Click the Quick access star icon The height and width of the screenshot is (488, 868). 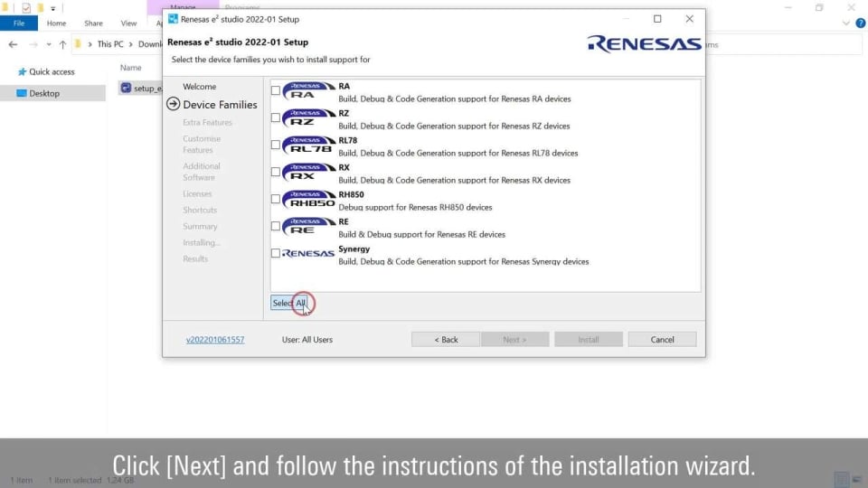22,72
